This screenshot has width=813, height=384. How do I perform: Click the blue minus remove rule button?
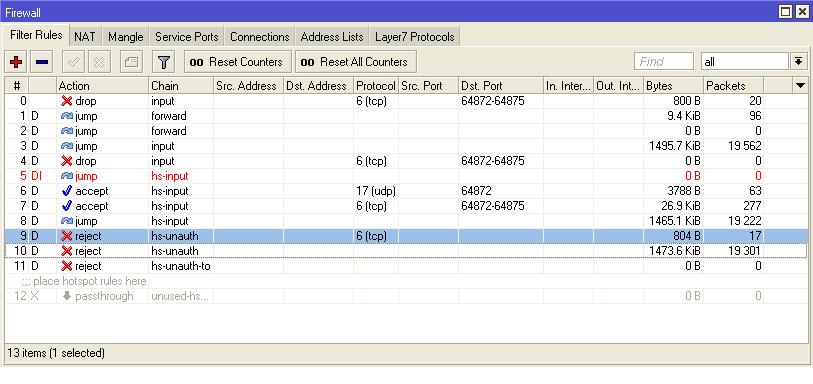42,62
